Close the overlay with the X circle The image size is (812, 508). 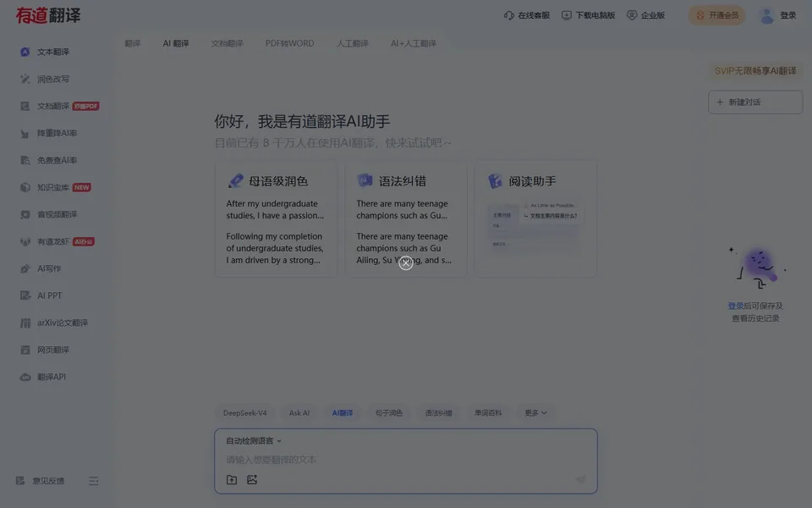(x=406, y=262)
